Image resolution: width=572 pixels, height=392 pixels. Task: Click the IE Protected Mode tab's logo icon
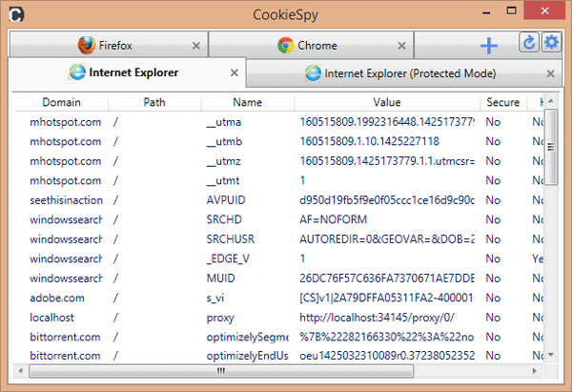[313, 73]
